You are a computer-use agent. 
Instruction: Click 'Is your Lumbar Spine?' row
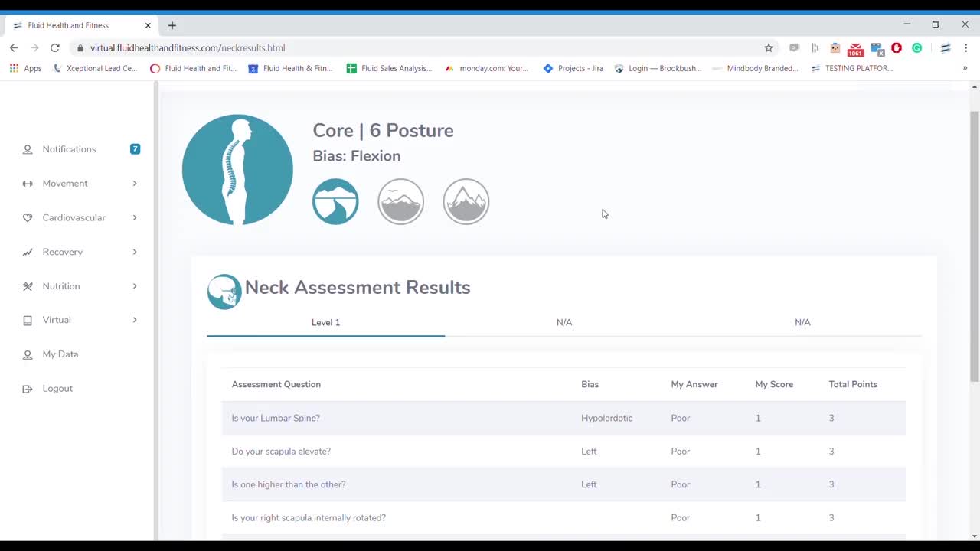coord(564,418)
